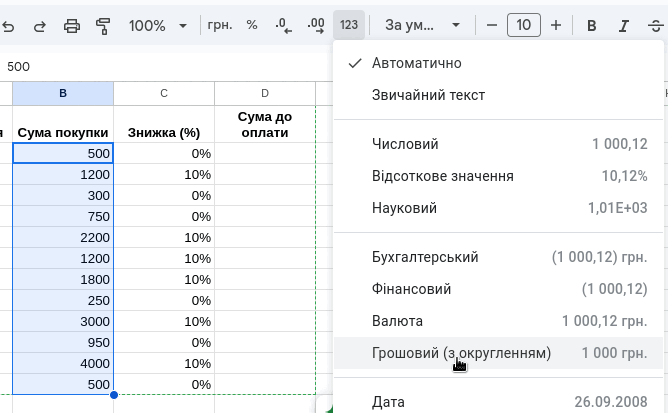
Task: Apply currency format with грн. button
Action: click(x=220, y=25)
